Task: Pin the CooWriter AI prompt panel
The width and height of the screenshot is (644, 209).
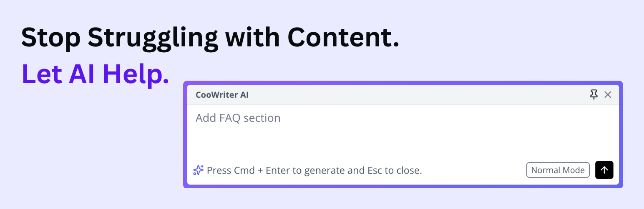Action: pos(594,95)
